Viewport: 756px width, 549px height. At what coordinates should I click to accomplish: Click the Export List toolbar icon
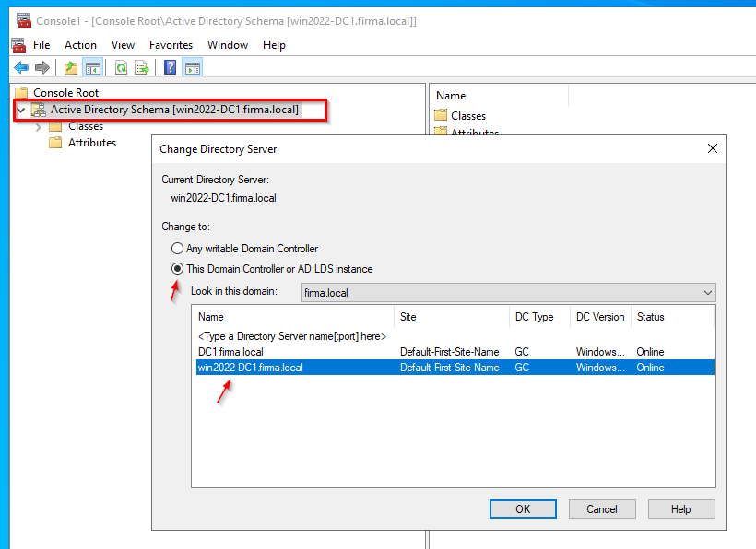tap(142, 67)
